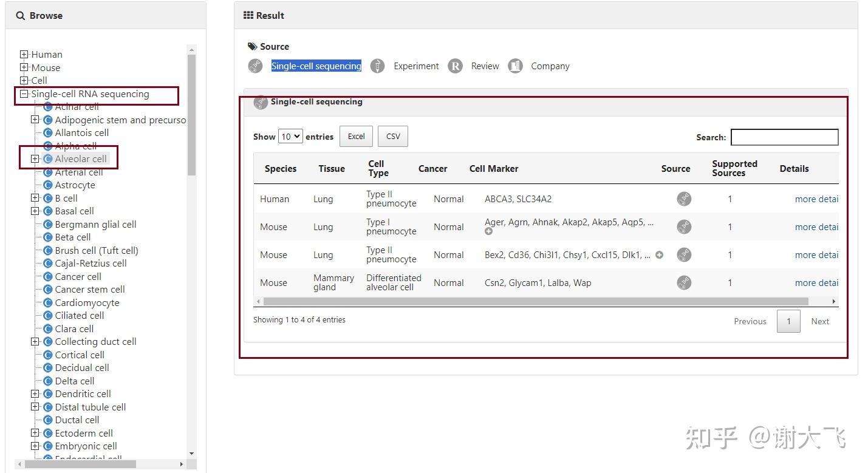Viewport: 868px width, 473px height.
Task: Export table with CSV button
Action: click(x=393, y=137)
